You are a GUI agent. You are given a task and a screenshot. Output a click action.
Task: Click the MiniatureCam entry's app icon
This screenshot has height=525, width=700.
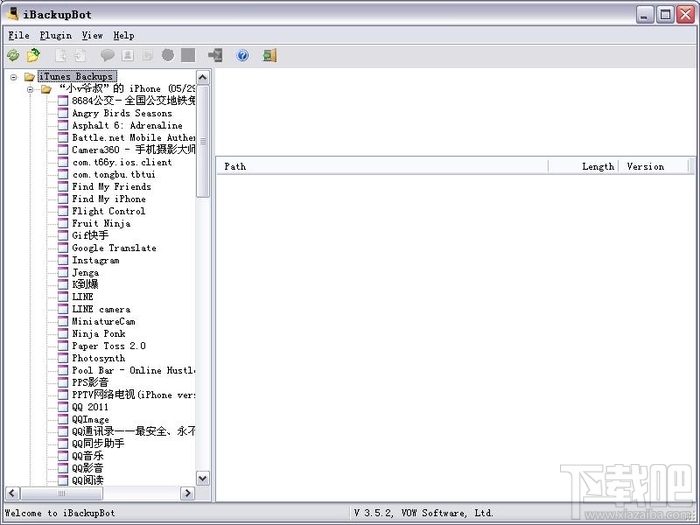pos(63,321)
